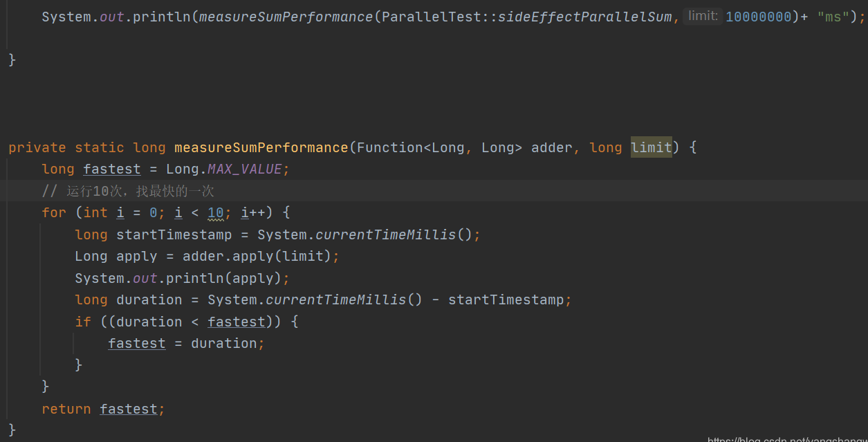The width and height of the screenshot is (868, 442).
Task: Click the loop bound number 10
Action: pos(216,212)
